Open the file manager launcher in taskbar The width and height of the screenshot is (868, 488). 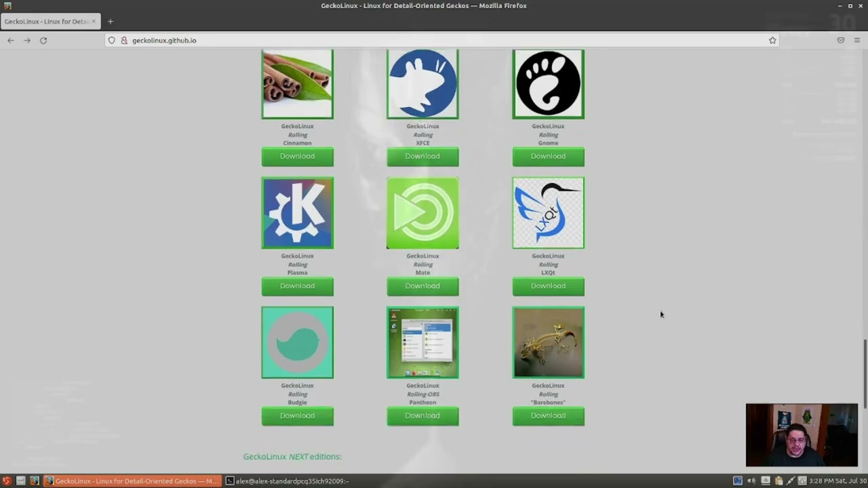(21, 481)
